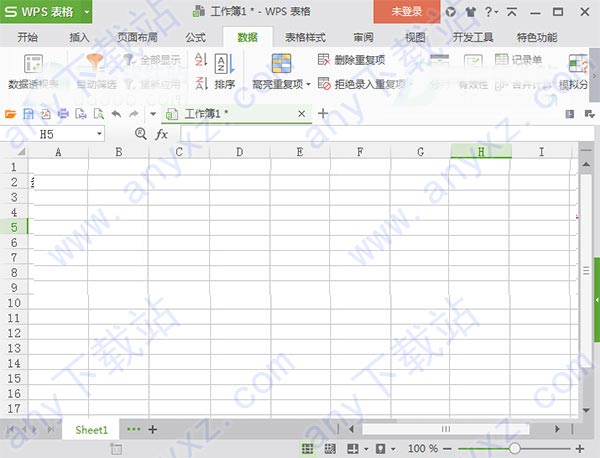Open the help question mark menu

(x=491, y=12)
